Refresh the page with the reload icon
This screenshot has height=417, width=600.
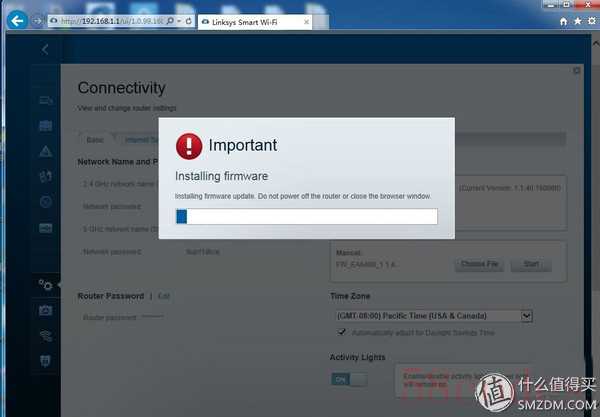point(189,21)
